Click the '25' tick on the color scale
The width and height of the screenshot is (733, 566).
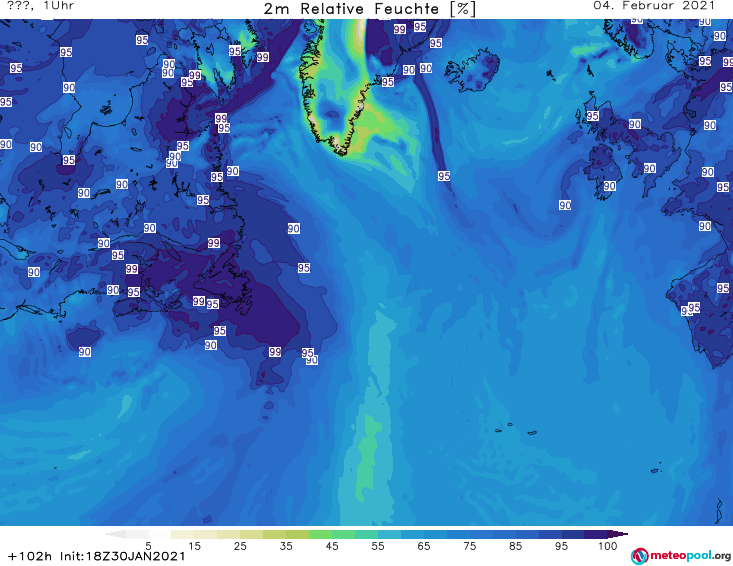pos(240,546)
